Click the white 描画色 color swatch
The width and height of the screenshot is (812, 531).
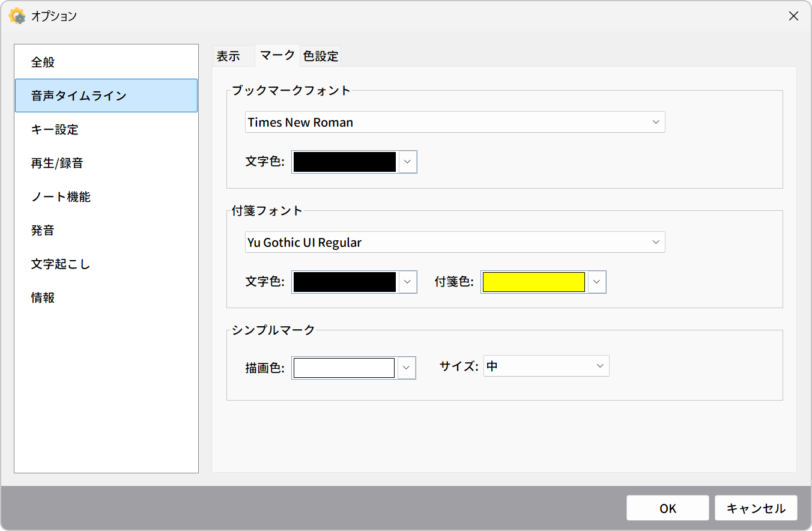pyautogui.click(x=344, y=368)
